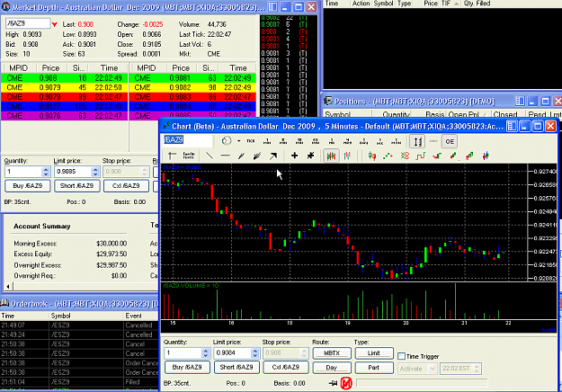Toggle the candlestick chart style icon

coord(331,156)
